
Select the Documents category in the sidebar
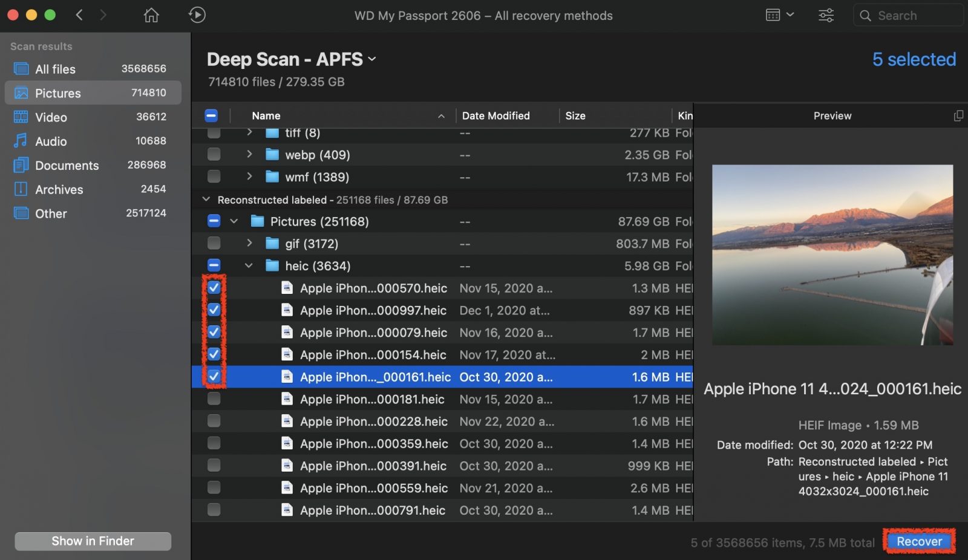pyautogui.click(x=67, y=165)
